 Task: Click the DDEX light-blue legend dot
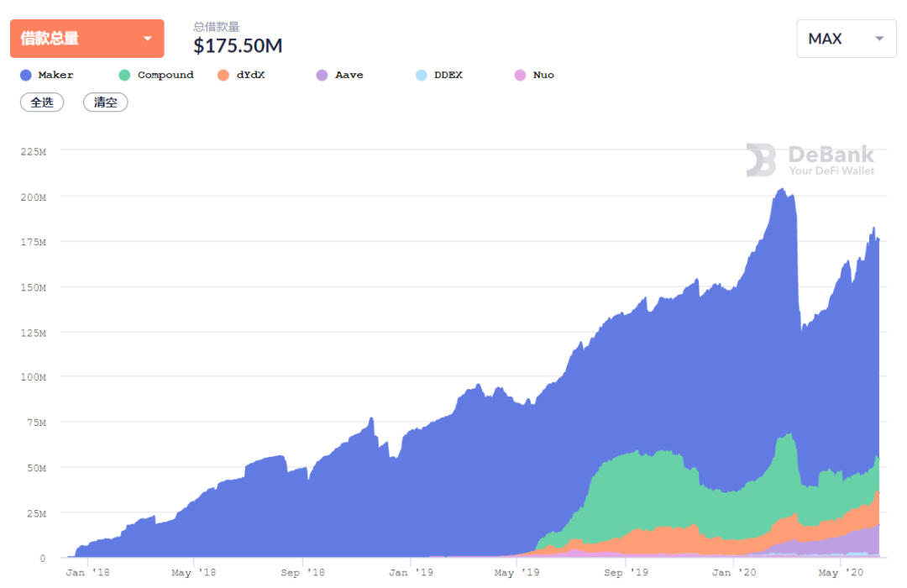[421, 76]
